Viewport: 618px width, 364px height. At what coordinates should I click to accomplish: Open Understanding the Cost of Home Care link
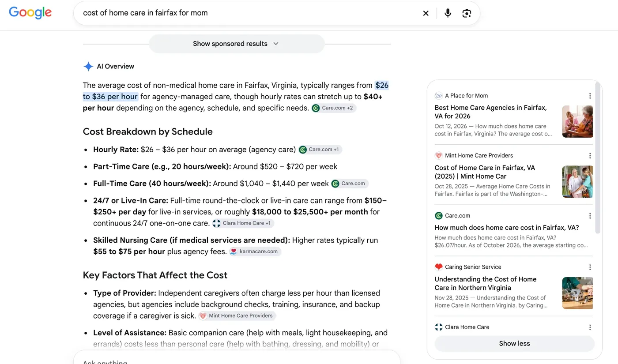tap(486, 284)
